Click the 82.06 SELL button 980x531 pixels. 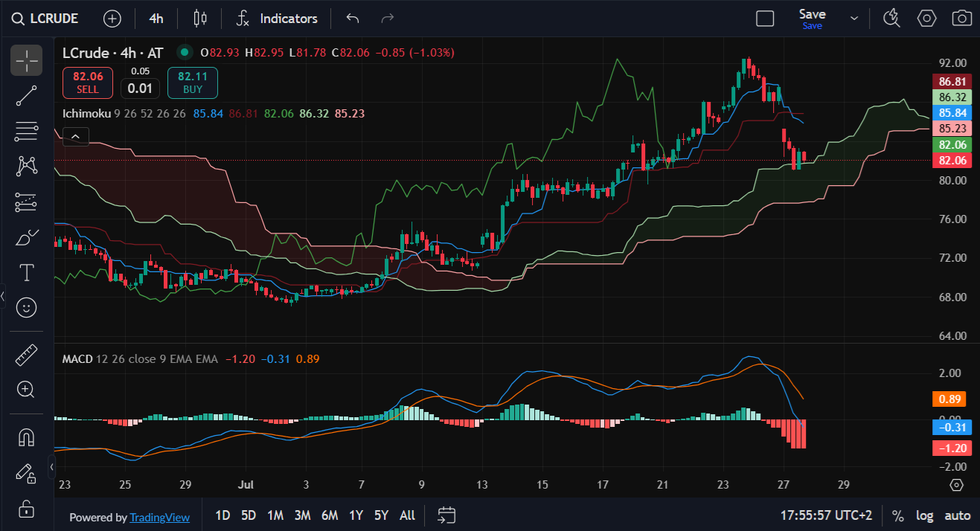coord(88,83)
